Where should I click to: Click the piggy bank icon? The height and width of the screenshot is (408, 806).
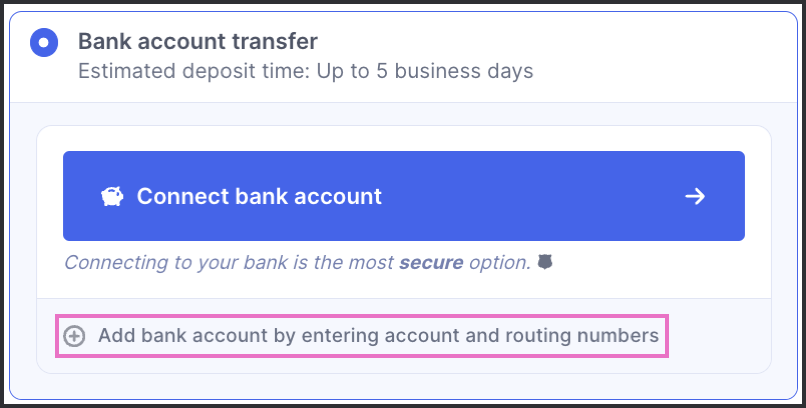pos(112,196)
